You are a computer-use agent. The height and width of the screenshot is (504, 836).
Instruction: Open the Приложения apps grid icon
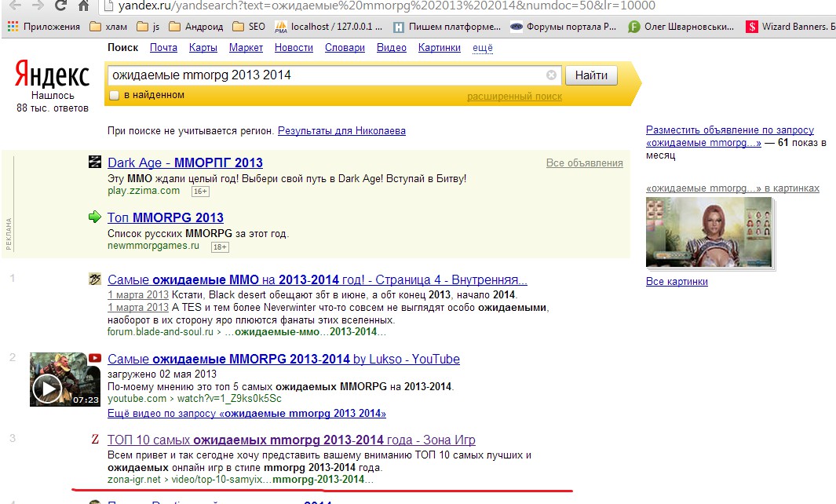pos(13,26)
